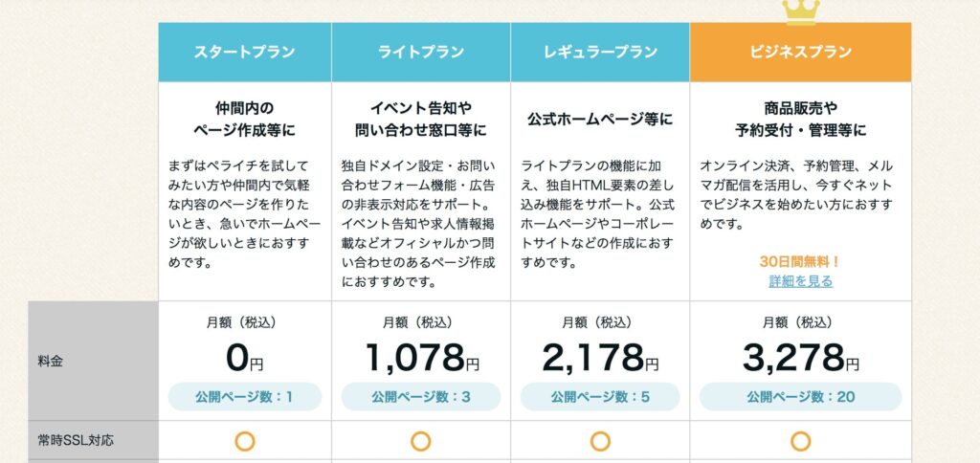Click the 公開ページ数:20 badge

801,397
